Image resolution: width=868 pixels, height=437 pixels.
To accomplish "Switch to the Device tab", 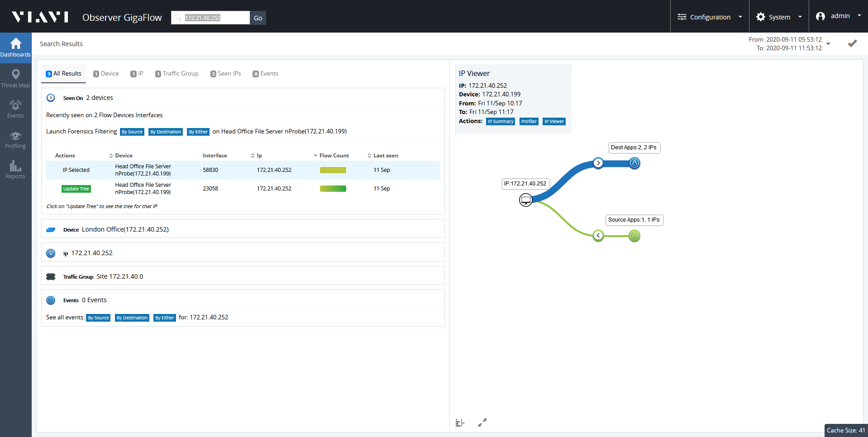I will pos(106,74).
